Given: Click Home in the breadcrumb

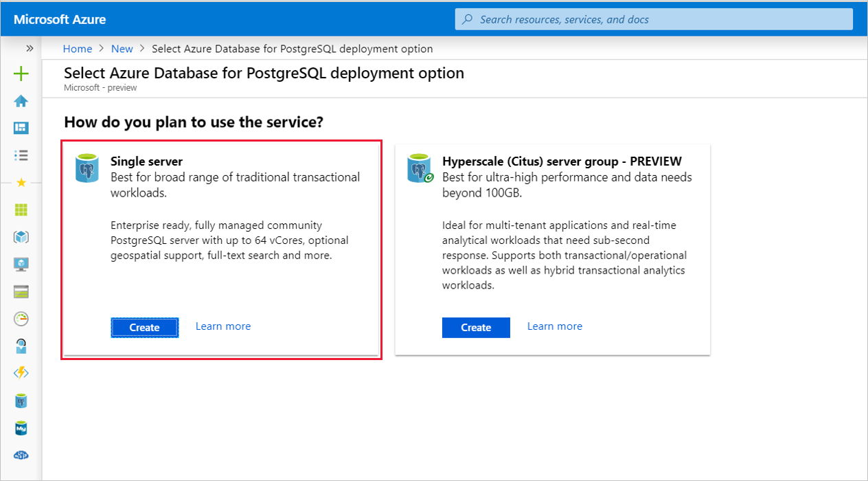Looking at the screenshot, I should [78, 49].
